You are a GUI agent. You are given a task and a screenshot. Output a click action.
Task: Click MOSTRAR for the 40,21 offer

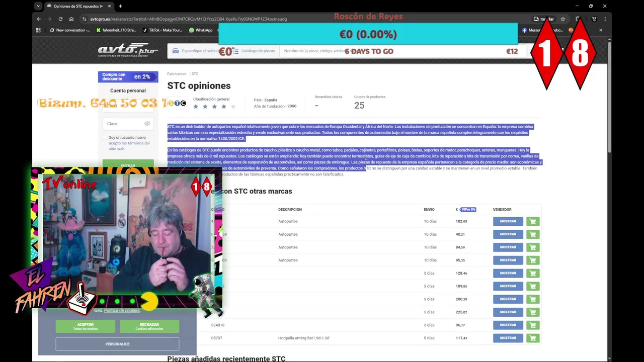(508, 234)
